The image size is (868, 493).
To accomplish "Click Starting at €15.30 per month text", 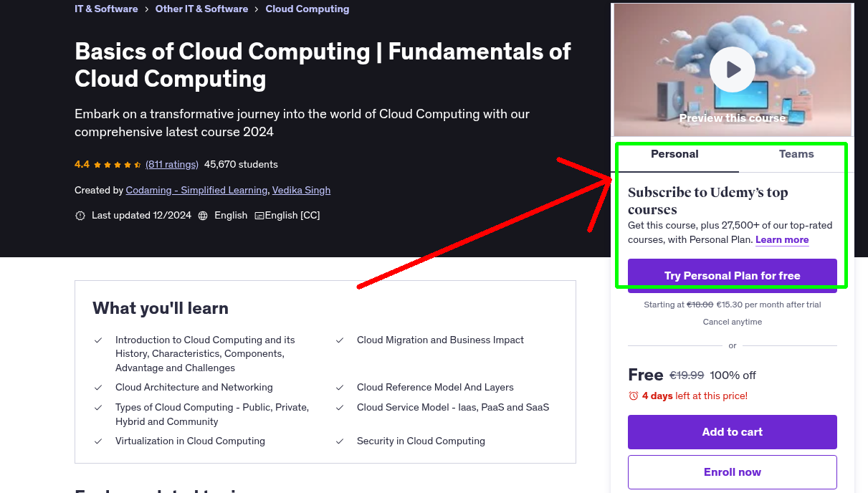I will (x=732, y=305).
